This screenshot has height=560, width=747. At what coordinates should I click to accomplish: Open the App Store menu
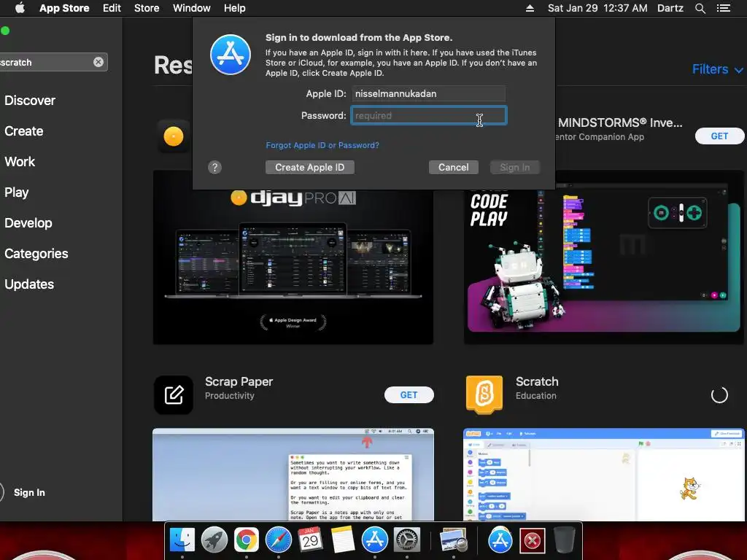(x=64, y=8)
